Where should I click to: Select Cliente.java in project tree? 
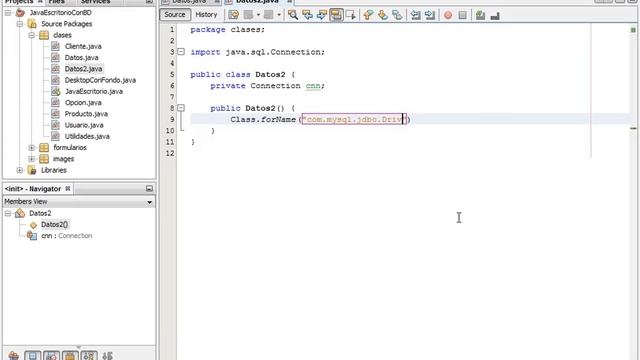(x=83, y=47)
